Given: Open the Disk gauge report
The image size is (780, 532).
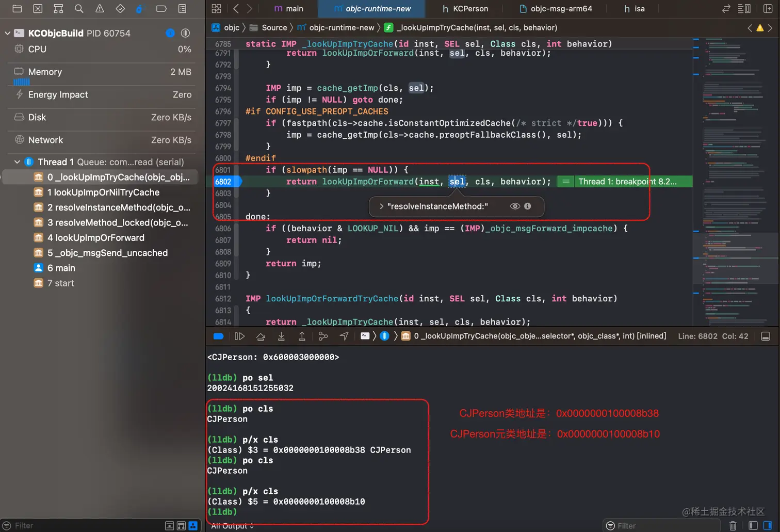Looking at the screenshot, I should pyautogui.click(x=102, y=117).
